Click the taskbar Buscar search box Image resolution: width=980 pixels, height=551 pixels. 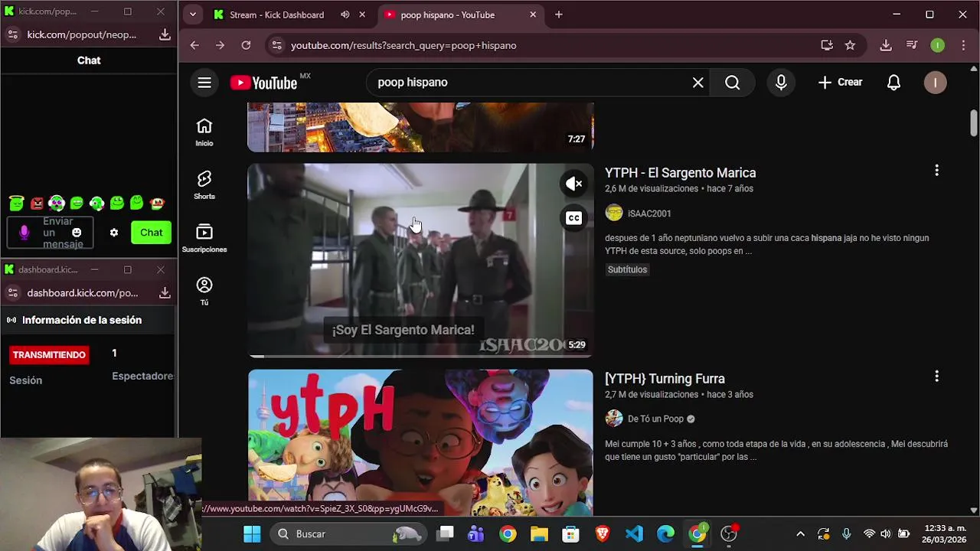coord(349,534)
